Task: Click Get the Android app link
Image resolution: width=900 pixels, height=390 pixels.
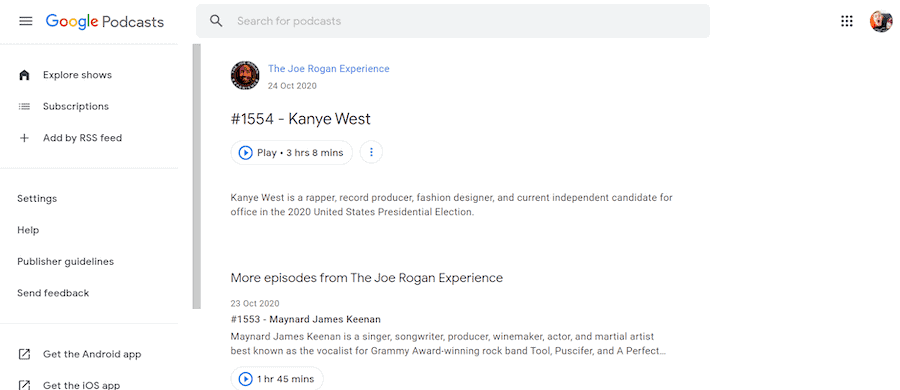Action: pos(92,354)
